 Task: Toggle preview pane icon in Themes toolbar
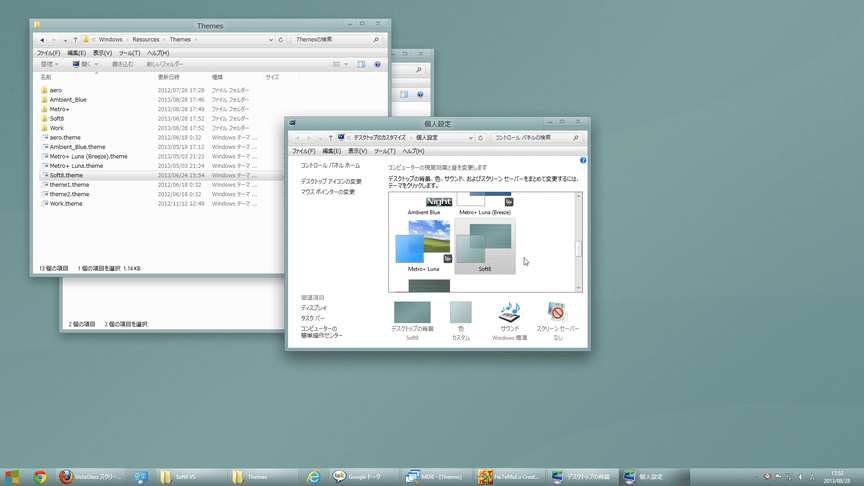(361, 64)
